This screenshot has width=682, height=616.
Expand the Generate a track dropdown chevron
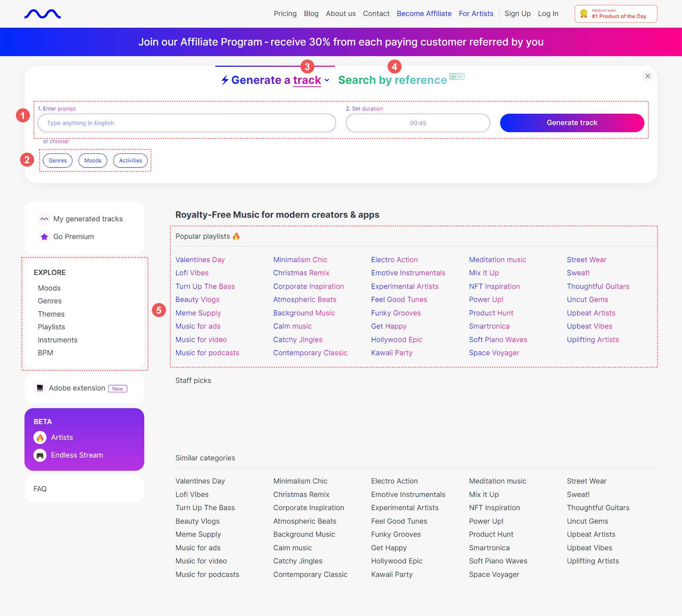click(x=327, y=80)
